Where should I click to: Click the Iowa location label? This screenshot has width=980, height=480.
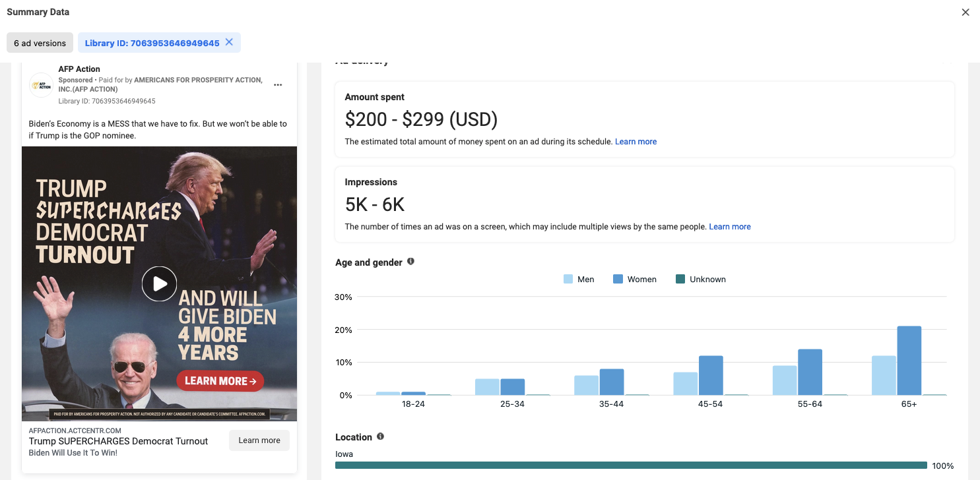(344, 454)
